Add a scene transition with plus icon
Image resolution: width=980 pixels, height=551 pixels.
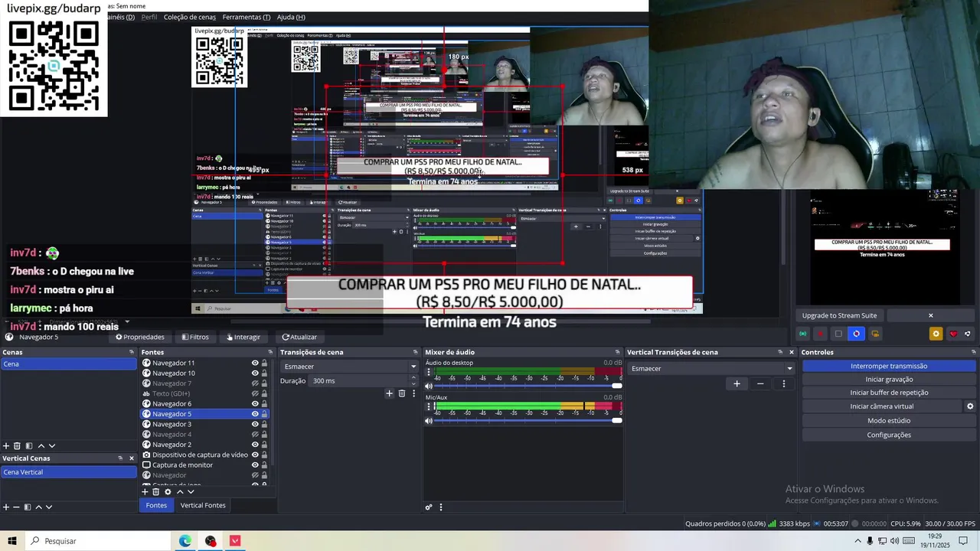click(x=389, y=393)
